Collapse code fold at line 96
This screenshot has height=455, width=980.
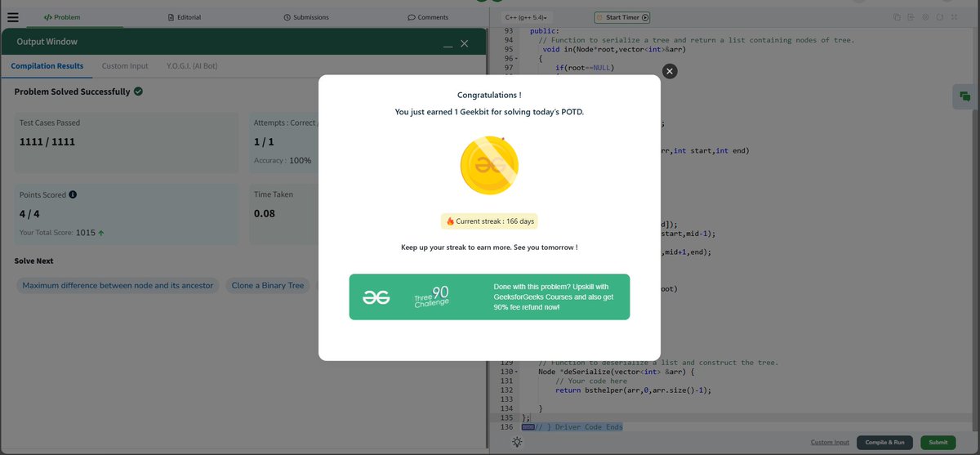point(516,59)
